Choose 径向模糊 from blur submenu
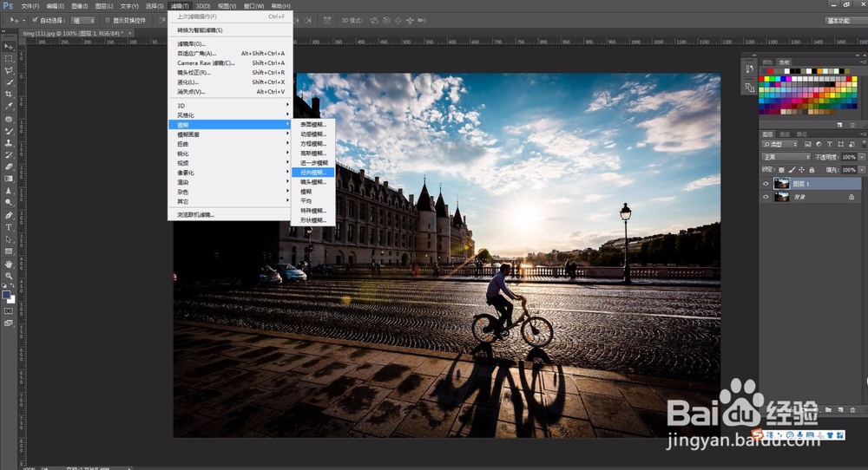The image size is (868, 470). [312, 173]
